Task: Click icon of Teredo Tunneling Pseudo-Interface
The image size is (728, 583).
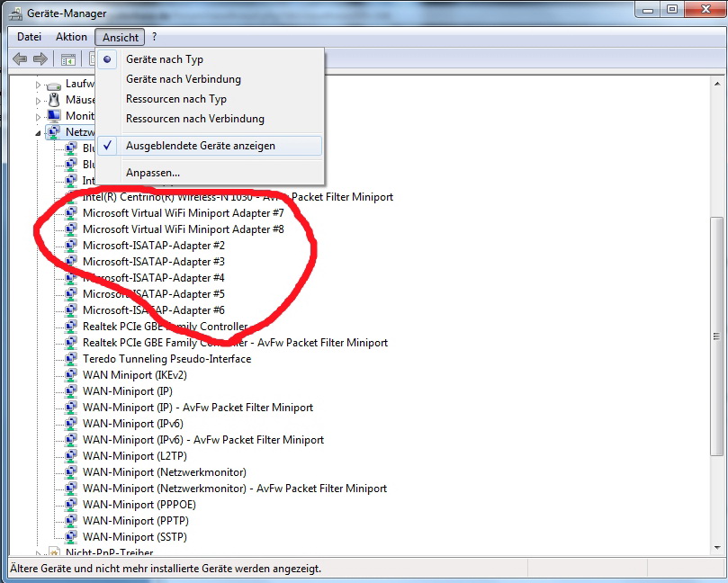Action: tap(70, 359)
